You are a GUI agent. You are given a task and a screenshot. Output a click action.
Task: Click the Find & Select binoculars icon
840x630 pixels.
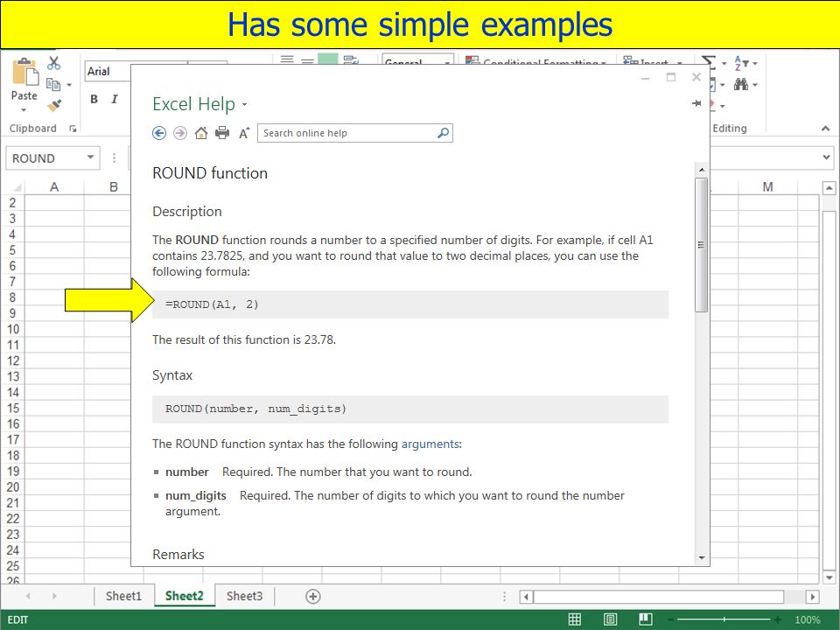point(741,84)
